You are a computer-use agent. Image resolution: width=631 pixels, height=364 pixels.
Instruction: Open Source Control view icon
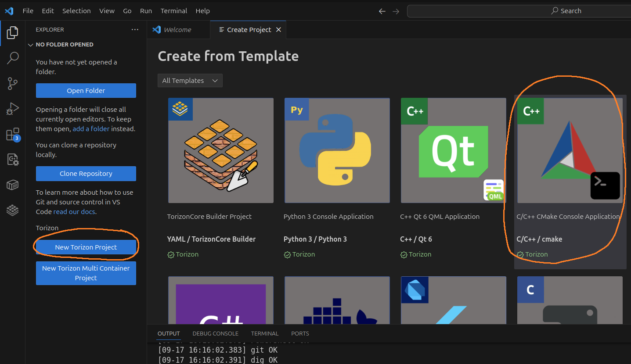(x=13, y=83)
